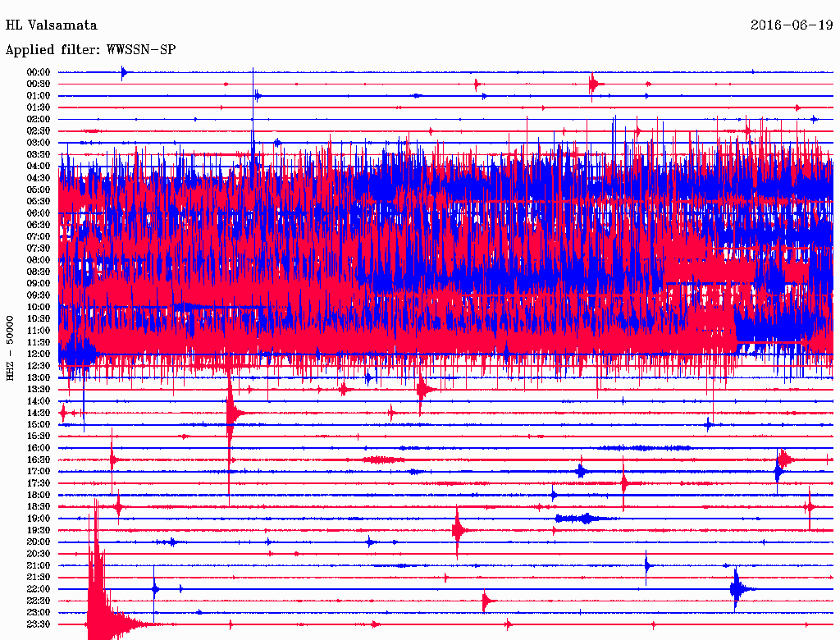Image resolution: width=840 pixels, height=640 pixels.
Task: Click the '20:30' time label
Action: 39,554
